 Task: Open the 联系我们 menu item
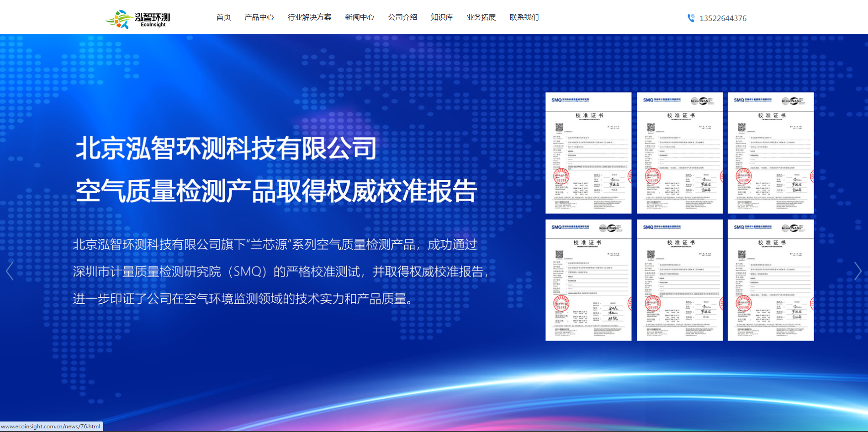point(524,17)
